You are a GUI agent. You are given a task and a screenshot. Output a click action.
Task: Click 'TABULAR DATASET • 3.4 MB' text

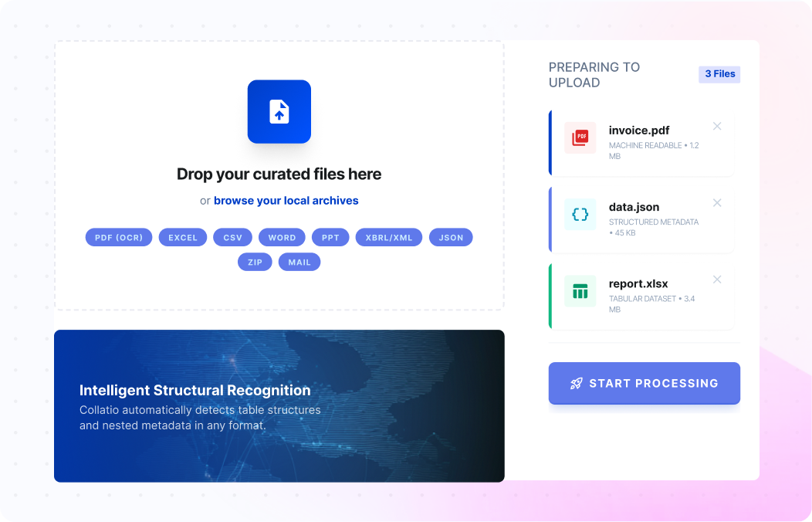point(651,304)
